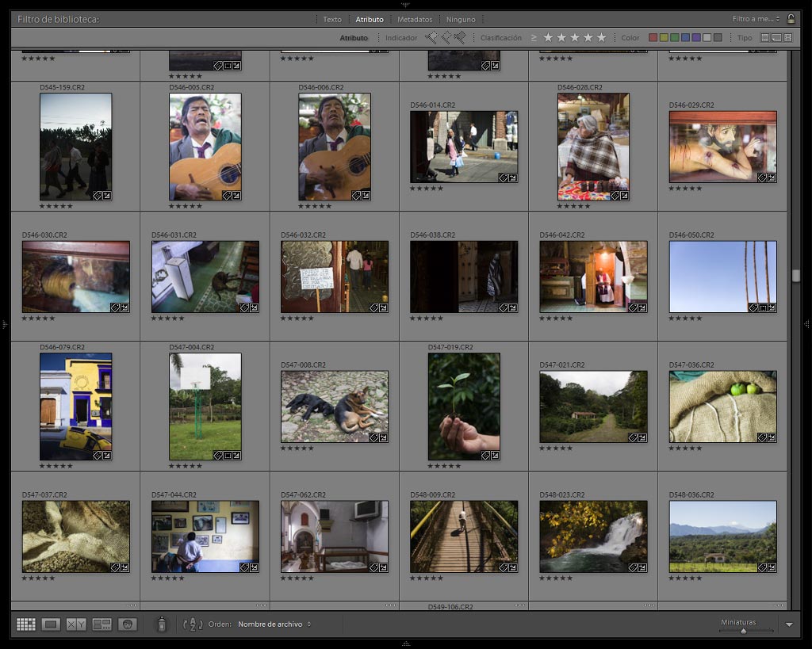Screen dimensions: 812x649
Task: Click star rating under D546-031.CR2
Action: pyautogui.click(x=167, y=319)
